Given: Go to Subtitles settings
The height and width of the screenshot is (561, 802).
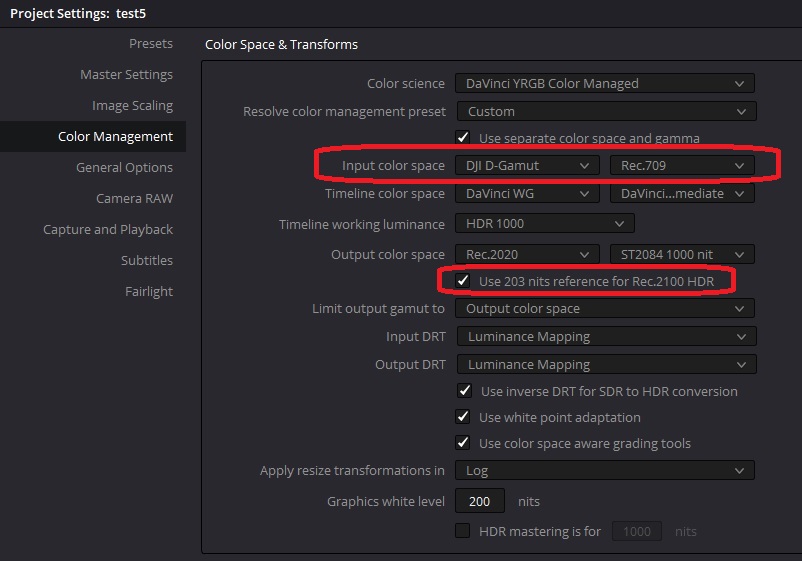Looking at the screenshot, I should click(147, 260).
